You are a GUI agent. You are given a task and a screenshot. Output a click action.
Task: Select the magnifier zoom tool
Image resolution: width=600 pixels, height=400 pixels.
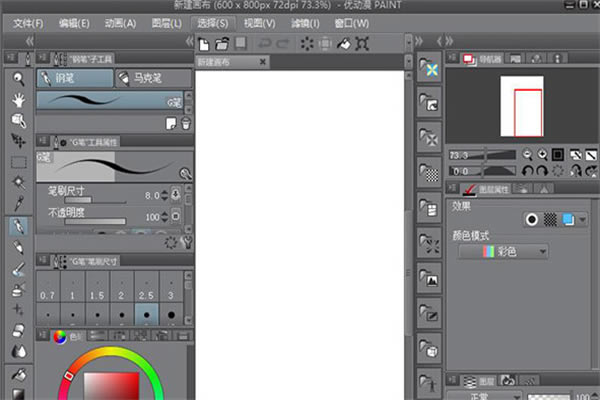(x=18, y=78)
